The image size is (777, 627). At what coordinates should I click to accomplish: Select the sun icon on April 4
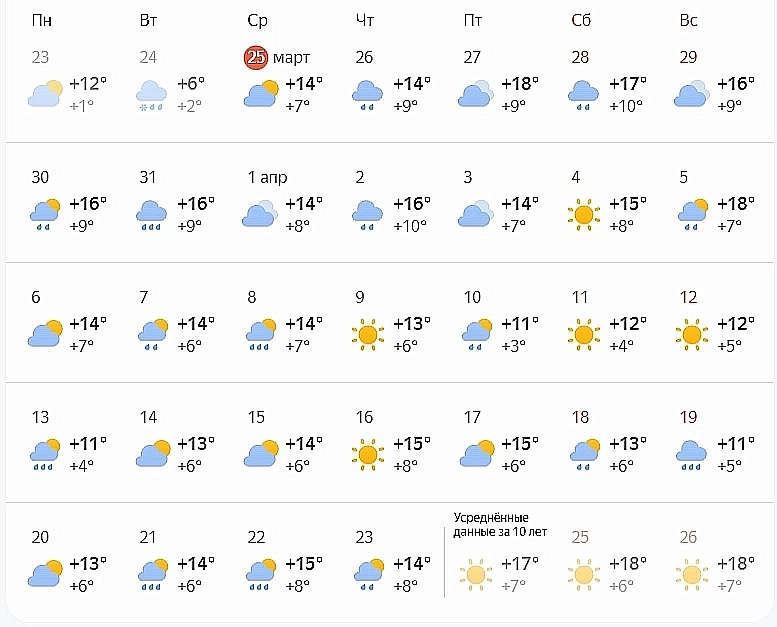tap(584, 213)
